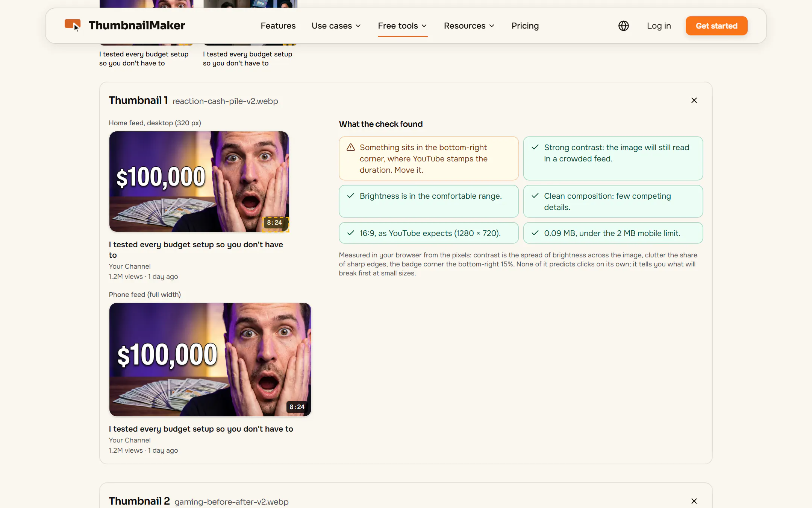Click the ThumbnailMaker brand name
This screenshot has height=508, width=812.
(x=137, y=25)
